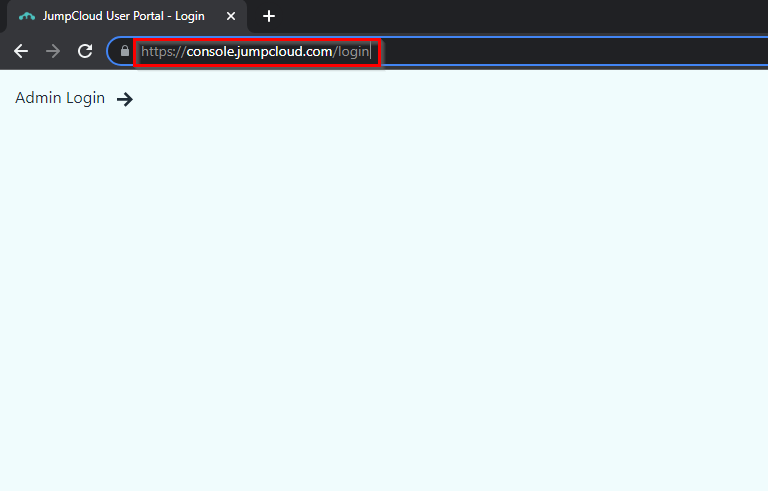The height and width of the screenshot is (491, 768).
Task: Click the arrow next to Admin Login
Action: [x=125, y=99]
